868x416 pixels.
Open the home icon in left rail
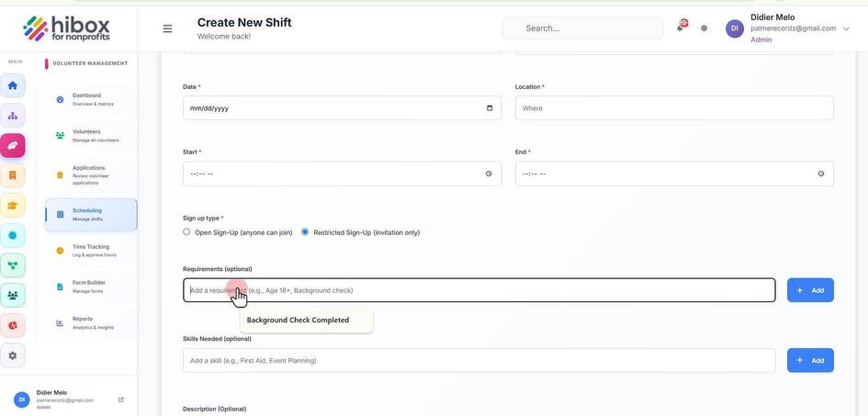coord(13,85)
